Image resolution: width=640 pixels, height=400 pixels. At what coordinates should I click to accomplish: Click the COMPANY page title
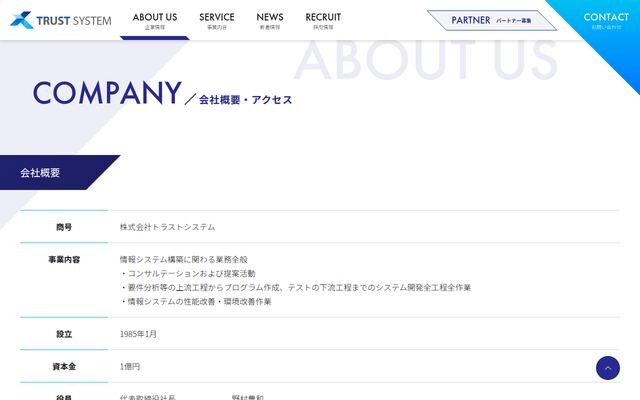pos(107,93)
